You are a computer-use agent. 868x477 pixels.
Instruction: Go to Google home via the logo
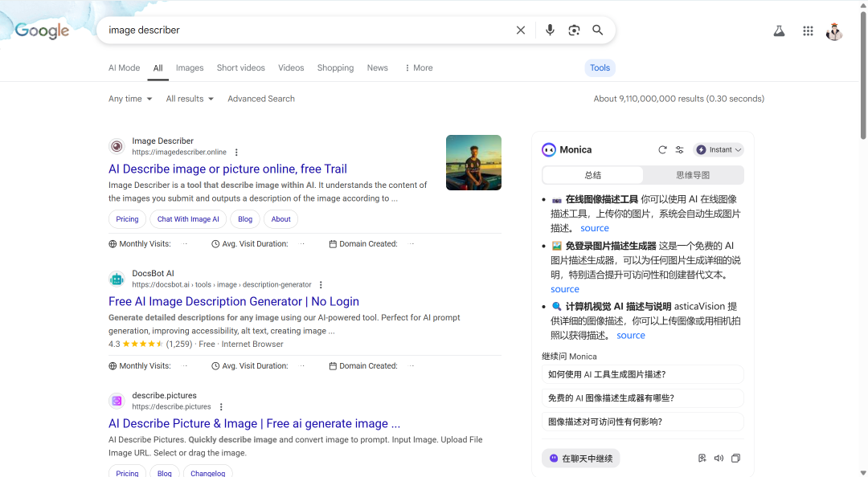(42, 31)
